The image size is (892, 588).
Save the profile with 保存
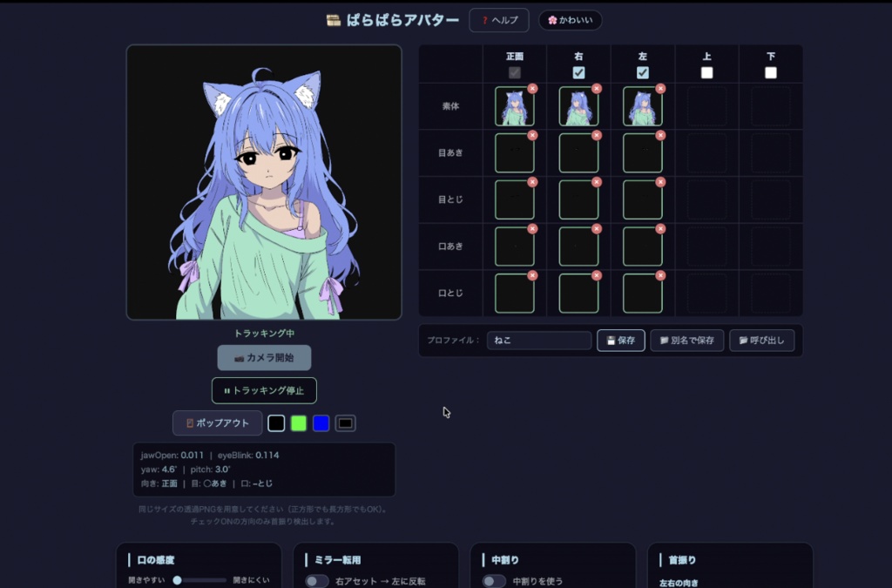[x=620, y=340]
